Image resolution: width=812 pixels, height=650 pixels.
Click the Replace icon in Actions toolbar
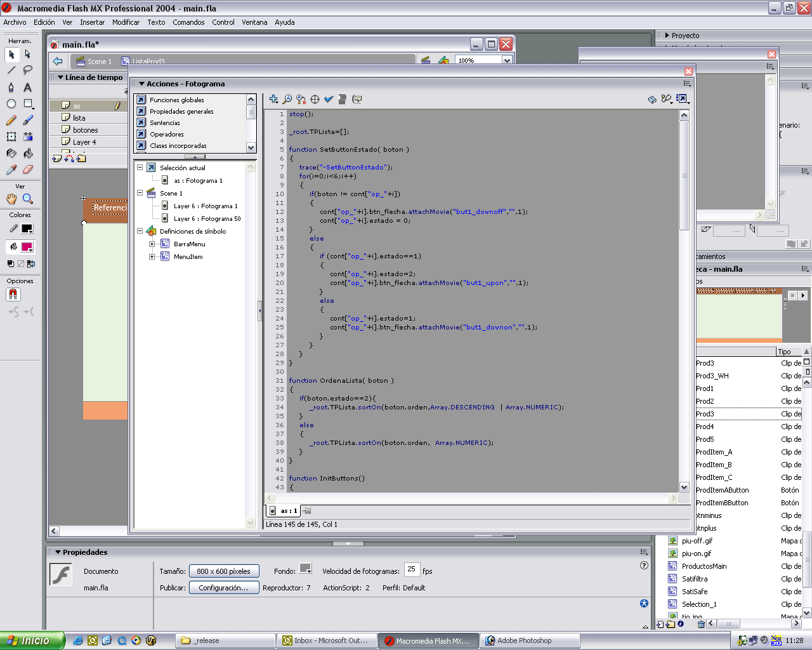coord(301,99)
